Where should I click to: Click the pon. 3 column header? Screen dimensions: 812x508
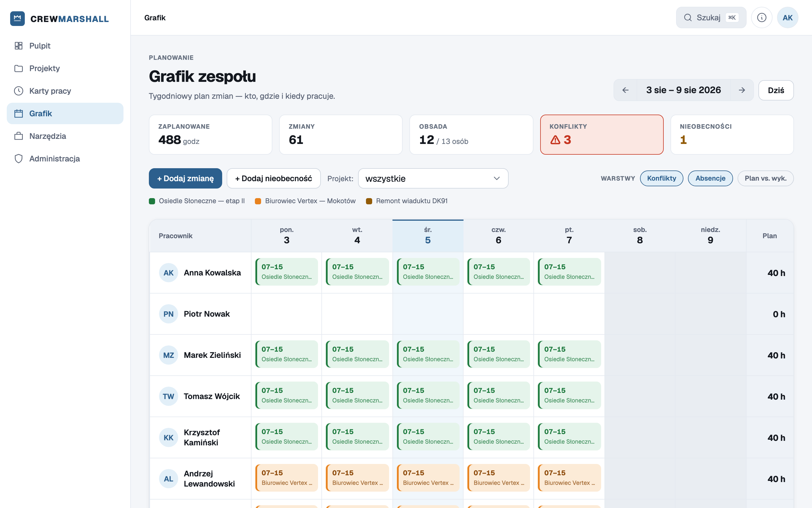(286, 236)
